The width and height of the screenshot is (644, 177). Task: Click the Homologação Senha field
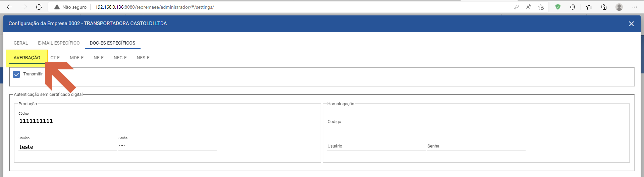[476, 146]
